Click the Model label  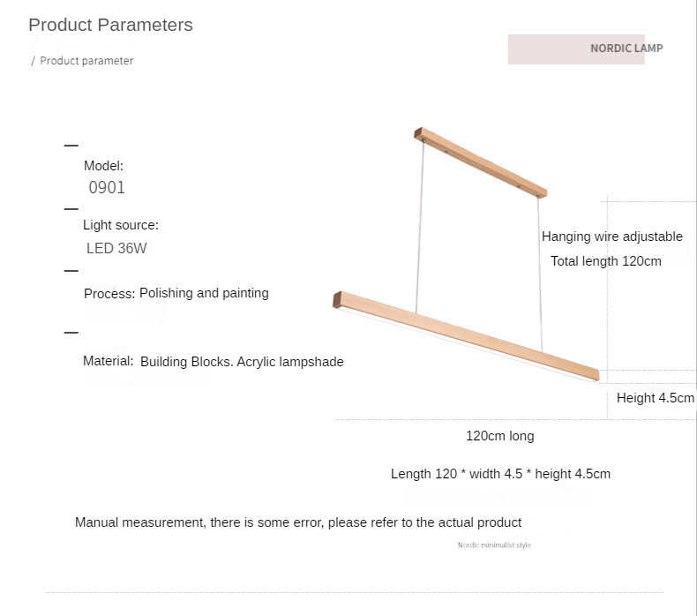(103, 165)
